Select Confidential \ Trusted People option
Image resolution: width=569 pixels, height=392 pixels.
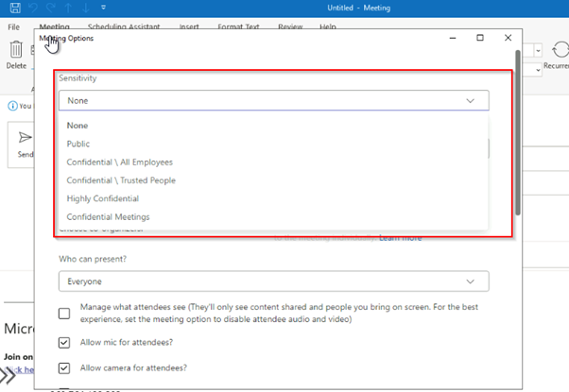pos(120,180)
